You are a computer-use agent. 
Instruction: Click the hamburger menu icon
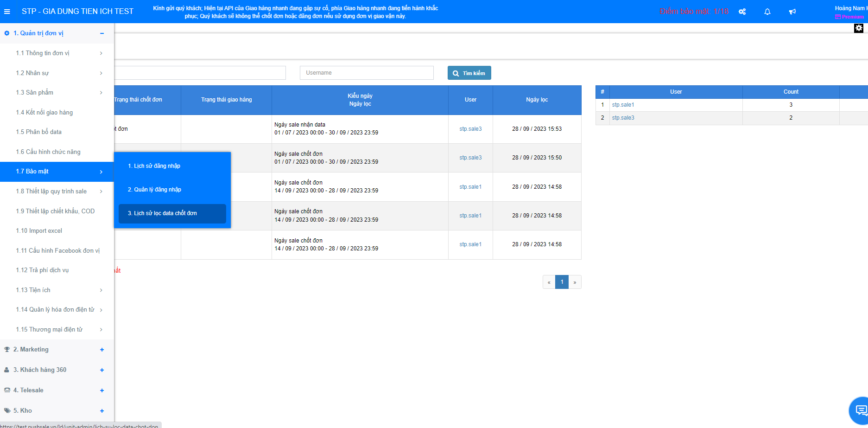click(x=7, y=12)
